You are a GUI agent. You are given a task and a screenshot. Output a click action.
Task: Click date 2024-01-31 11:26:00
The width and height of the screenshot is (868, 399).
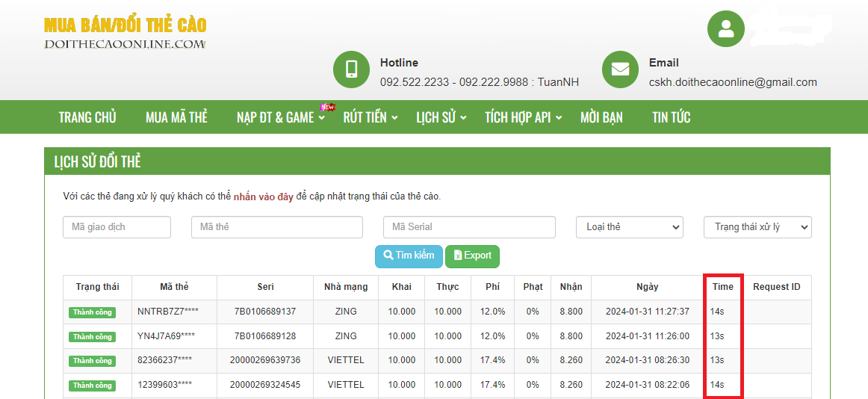(x=647, y=336)
